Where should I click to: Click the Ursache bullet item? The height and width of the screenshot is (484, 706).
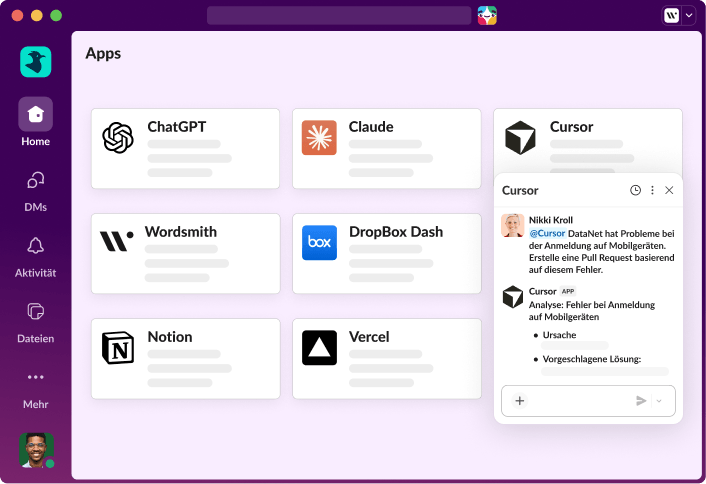click(559, 335)
